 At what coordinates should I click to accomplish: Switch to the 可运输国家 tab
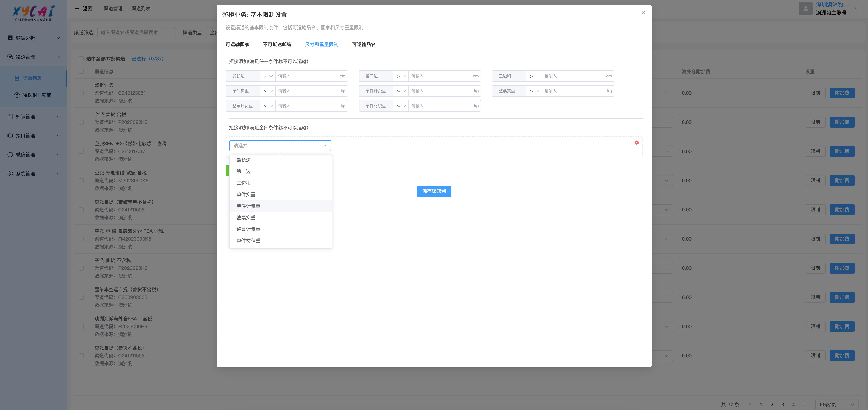point(237,44)
